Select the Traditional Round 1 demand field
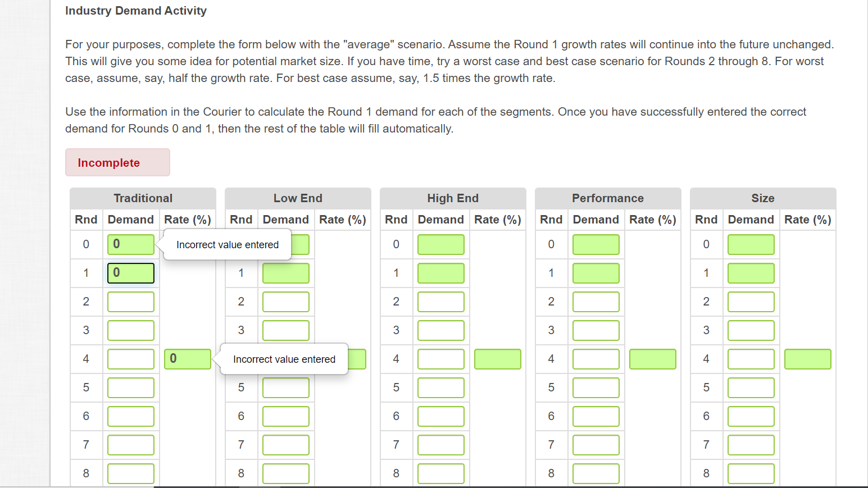The height and width of the screenshot is (488, 868). (x=130, y=273)
